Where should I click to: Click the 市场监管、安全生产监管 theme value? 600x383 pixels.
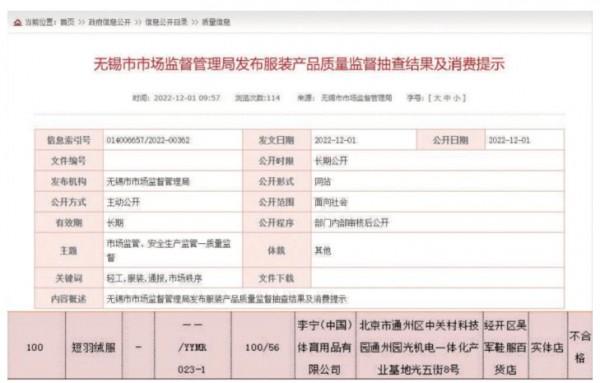pyautogui.click(x=169, y=251)
